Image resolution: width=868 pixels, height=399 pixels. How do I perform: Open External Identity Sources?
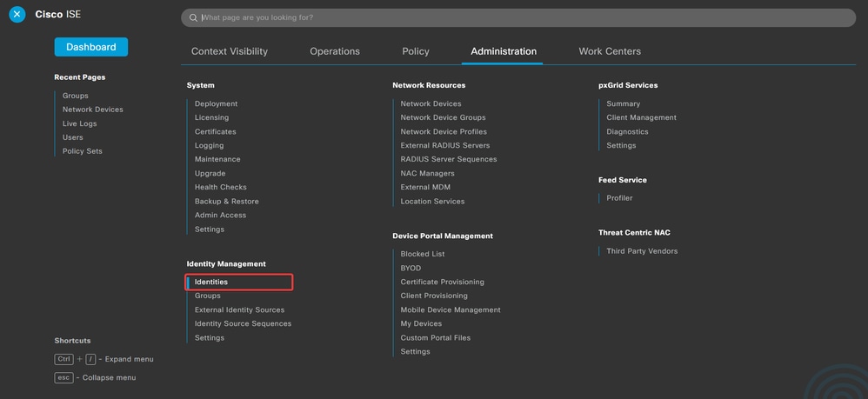coord(239,310)
